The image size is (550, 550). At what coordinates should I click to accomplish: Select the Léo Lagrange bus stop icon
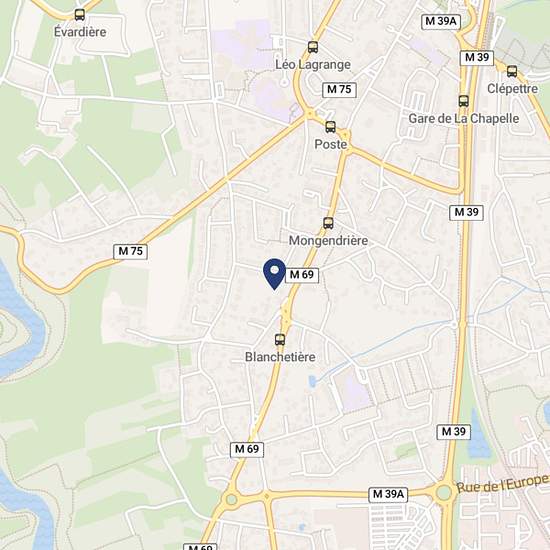[313, 47]
